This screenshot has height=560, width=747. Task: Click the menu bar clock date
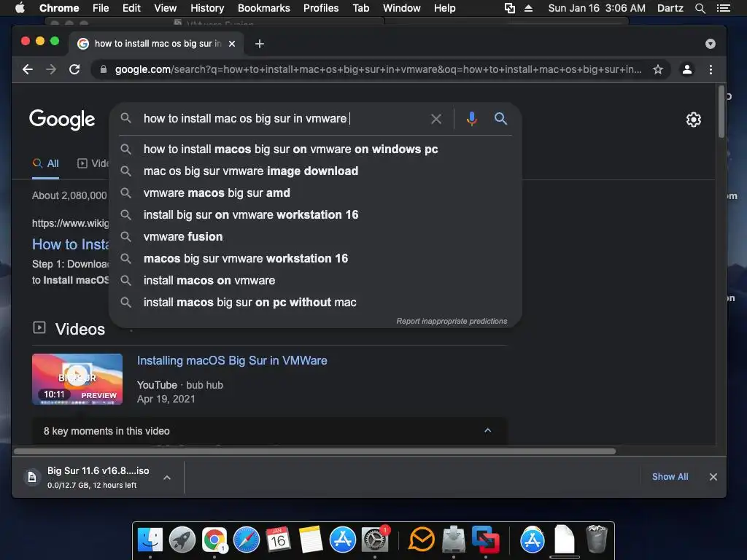[597, 8]
